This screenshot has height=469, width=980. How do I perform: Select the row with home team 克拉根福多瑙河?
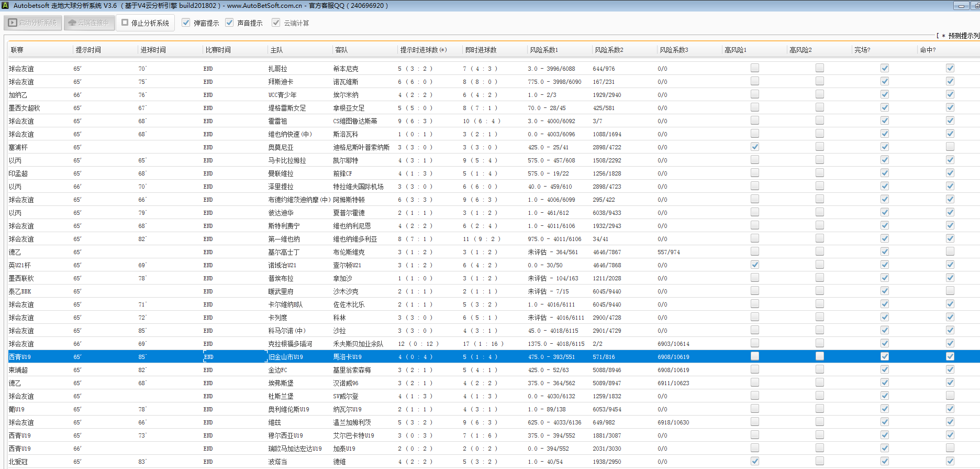(x=290, y=344)
